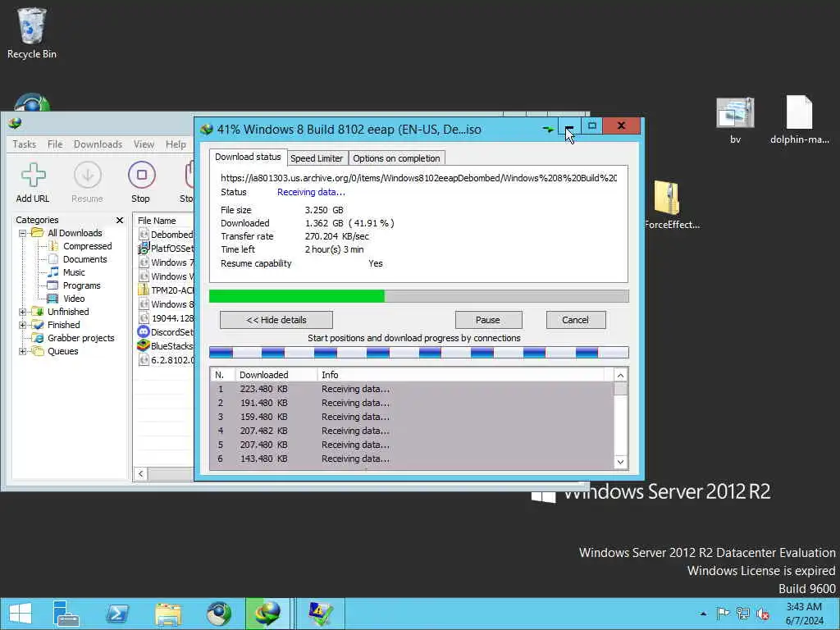Click the yellow warning checkmark taskbar icon
This screenshot has height=630, width=840.
[x=321, y=614]
